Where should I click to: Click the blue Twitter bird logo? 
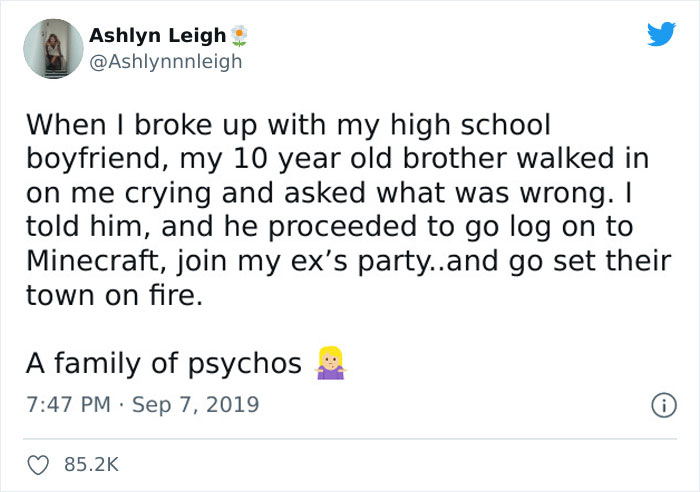pyautogui.click(x=661, y=34)
